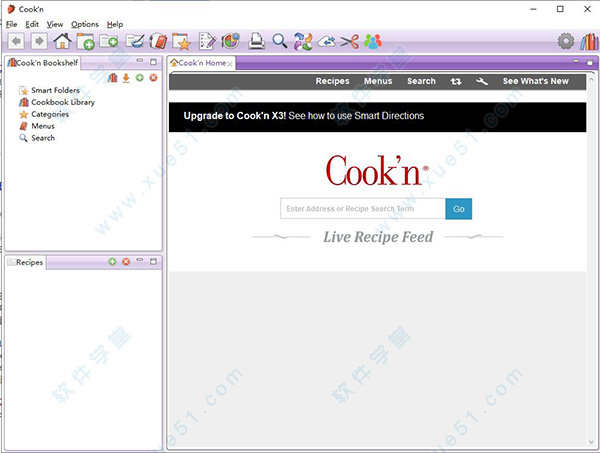Click green add button in Recipes panel
Image resolution: width=600 pixels, height=453 pixels.
(112, 261)
